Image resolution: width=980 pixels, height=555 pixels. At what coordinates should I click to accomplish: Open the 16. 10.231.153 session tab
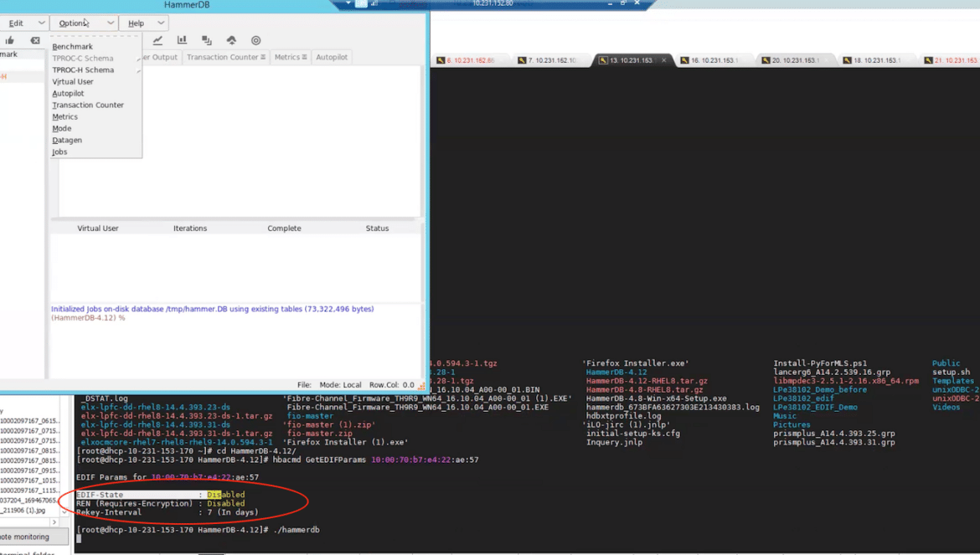tap(714, 60)
